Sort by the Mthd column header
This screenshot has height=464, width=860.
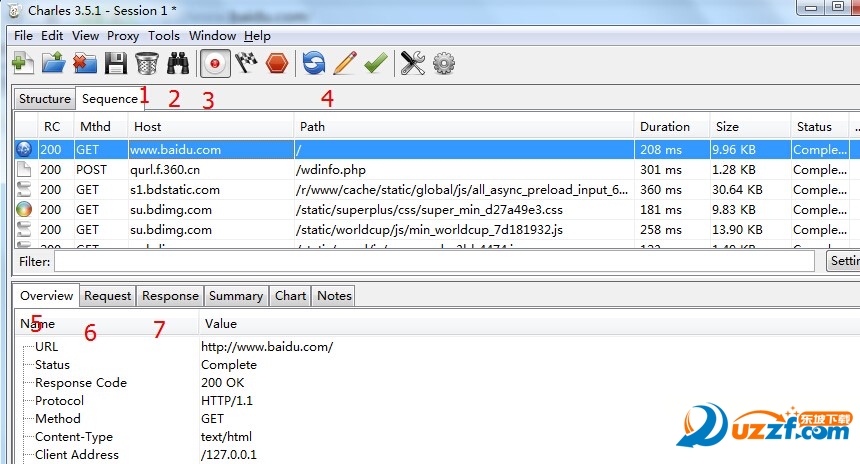[x=100, y=127]
